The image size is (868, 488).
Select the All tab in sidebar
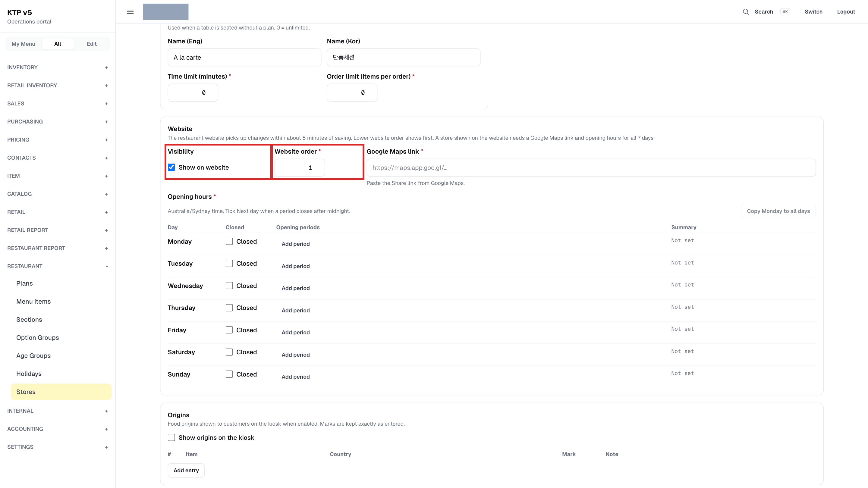point(58,44)
